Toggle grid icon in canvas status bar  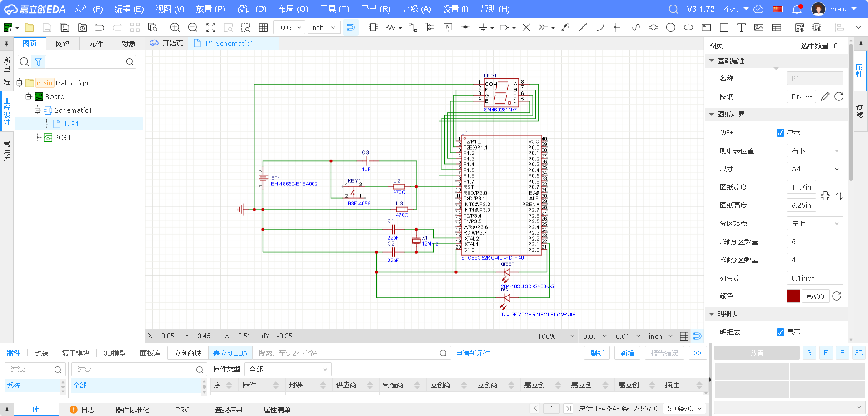[684, 336]
